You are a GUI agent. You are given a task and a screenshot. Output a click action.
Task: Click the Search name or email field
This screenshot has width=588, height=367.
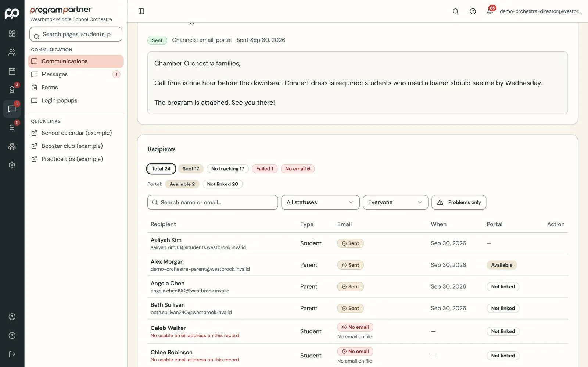212,202
